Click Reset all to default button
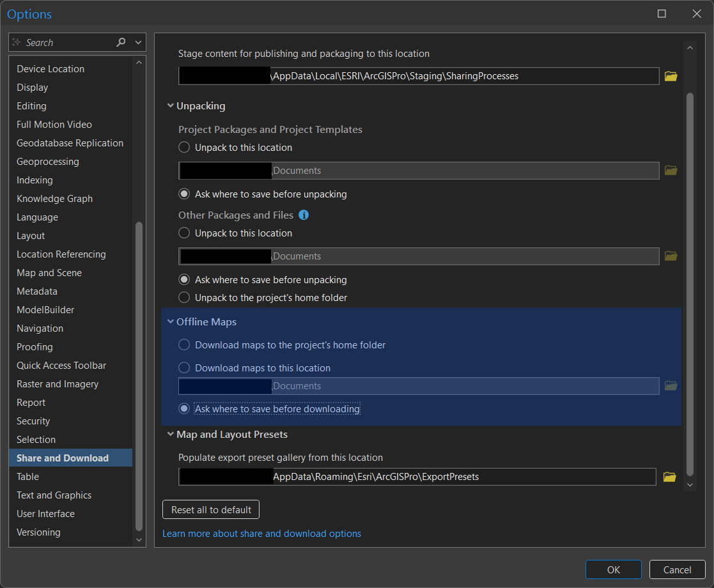 tap(211, 509)
